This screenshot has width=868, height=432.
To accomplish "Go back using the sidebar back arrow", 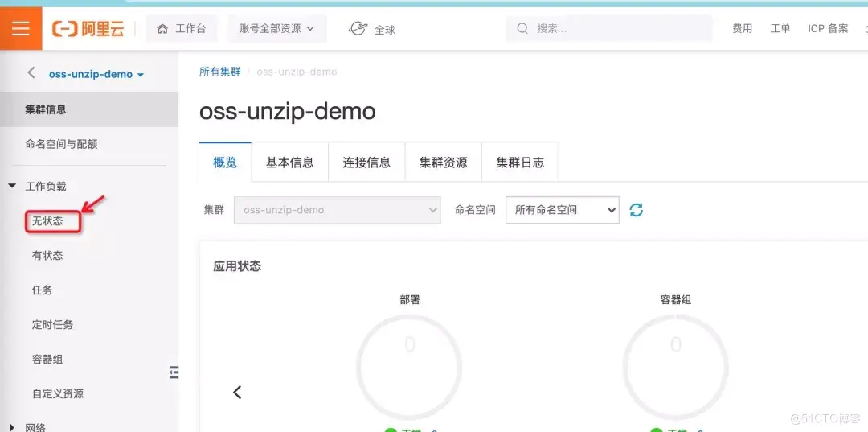I will (x=31, y=73).
